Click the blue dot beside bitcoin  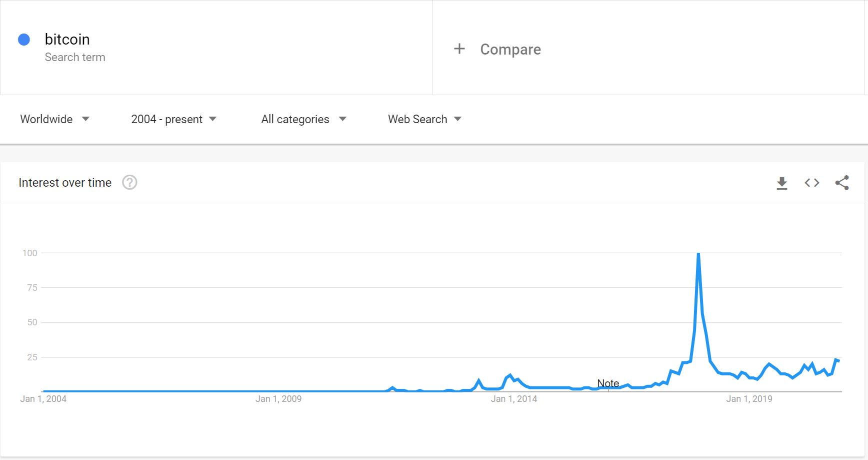point(24,40)
